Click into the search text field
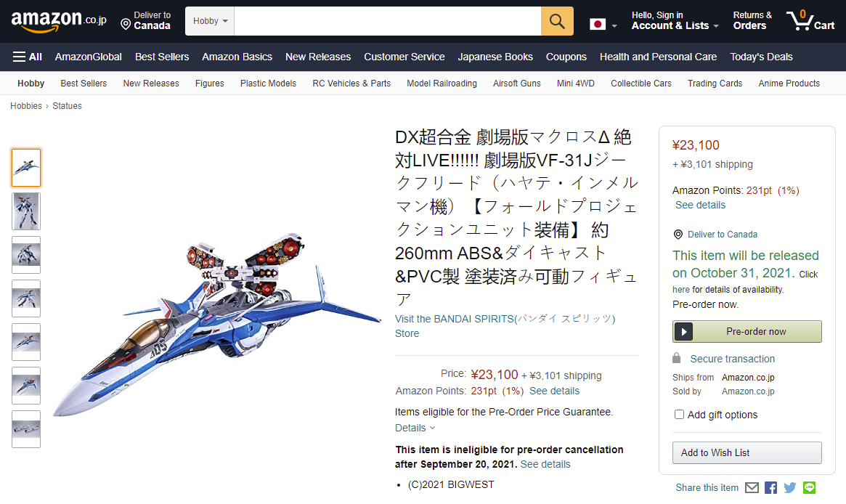This screenshot has height=504, width=846. pyautogui.click(x=387, y=21)
